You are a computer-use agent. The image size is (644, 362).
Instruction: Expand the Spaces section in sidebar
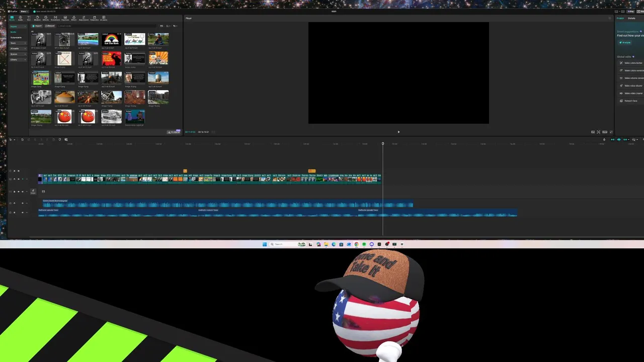pos(18,54)
